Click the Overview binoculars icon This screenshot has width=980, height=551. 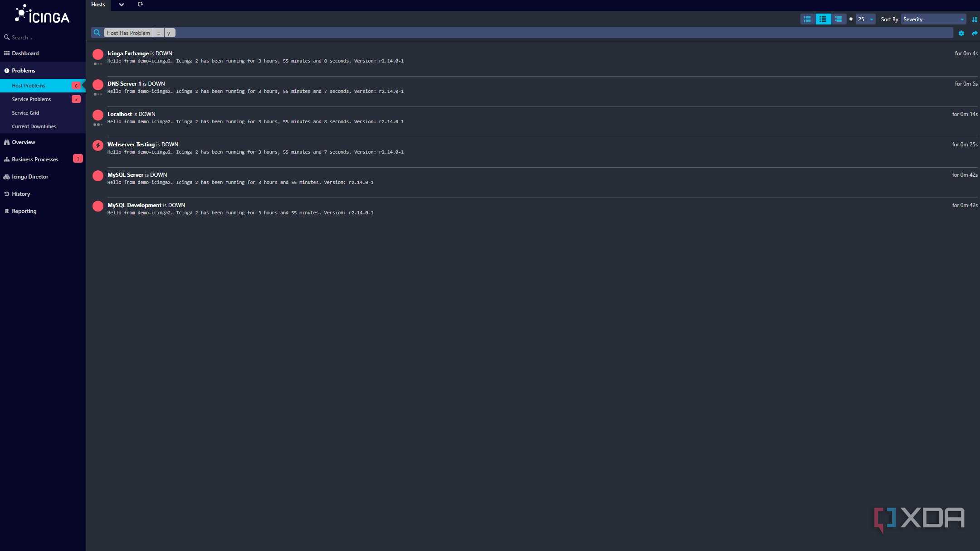coord(7,142)
